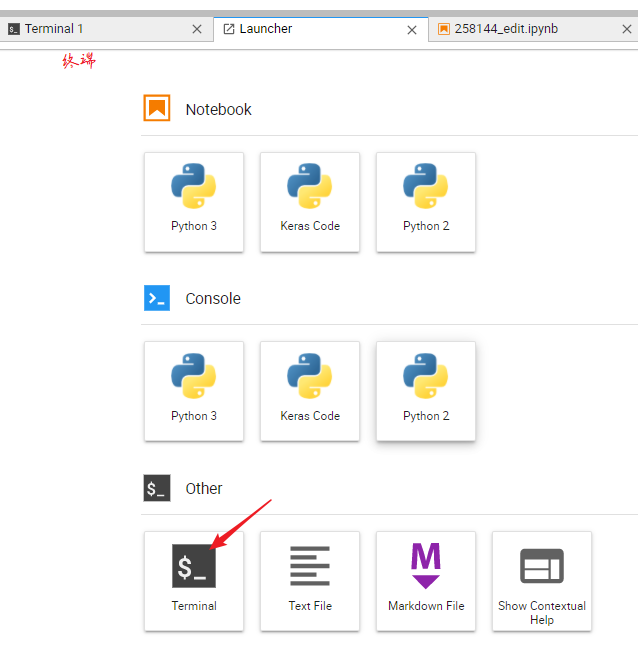Select the Launcher tab
638x669 pixels.
click(x=321, y=29)
